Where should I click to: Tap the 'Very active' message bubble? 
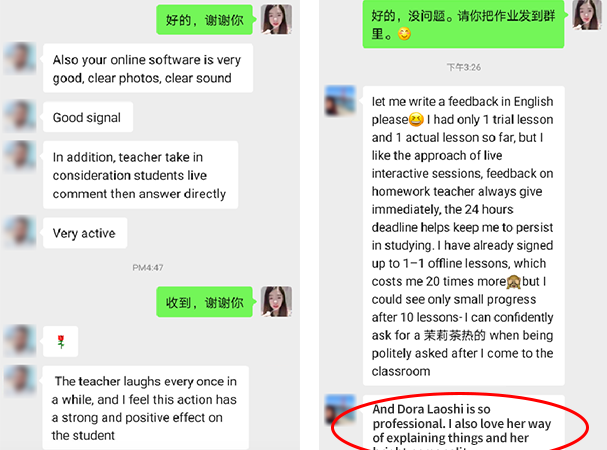point(85,233)
